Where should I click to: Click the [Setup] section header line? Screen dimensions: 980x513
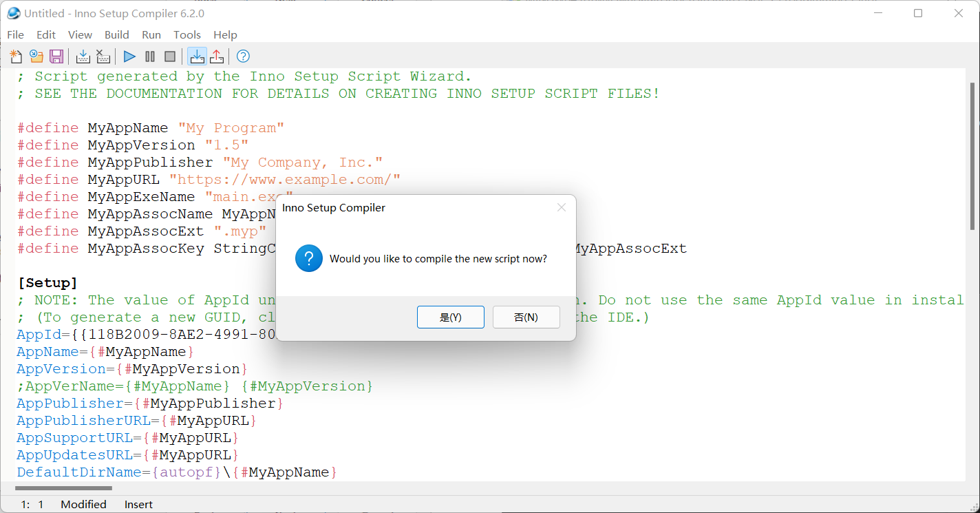[x=47, y=283]
